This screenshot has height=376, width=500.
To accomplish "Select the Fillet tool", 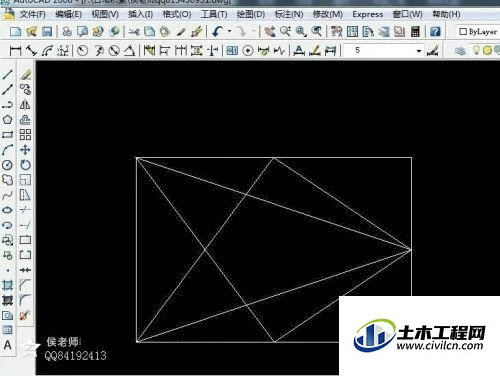I will pos(25,300).
